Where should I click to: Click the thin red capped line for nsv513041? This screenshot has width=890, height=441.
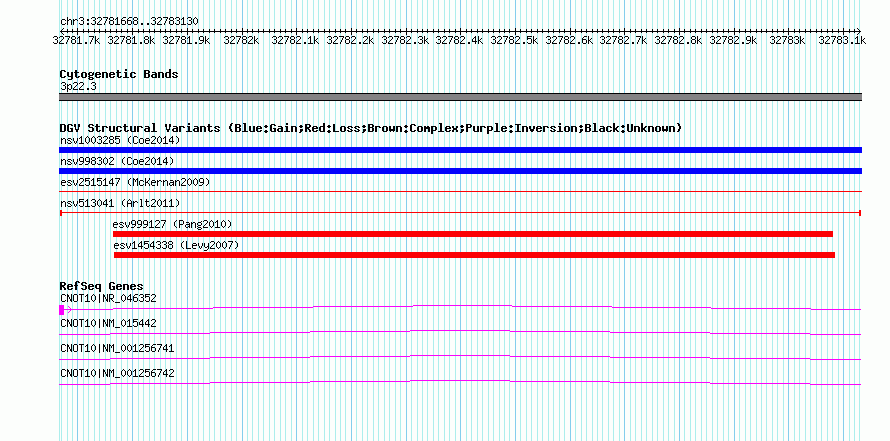pos(460,213)
